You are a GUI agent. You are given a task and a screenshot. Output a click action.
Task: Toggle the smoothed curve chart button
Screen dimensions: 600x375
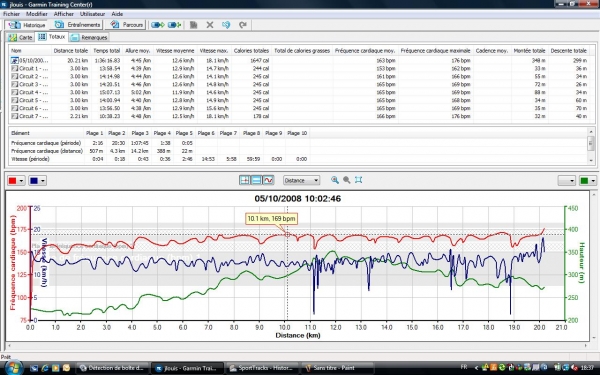(268, 180)
